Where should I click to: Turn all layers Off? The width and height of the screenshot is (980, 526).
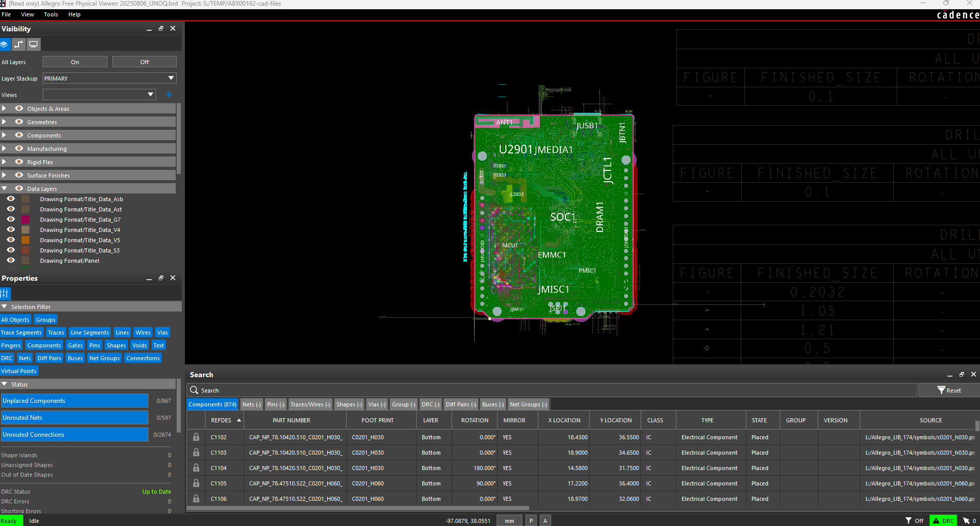(144, 62)
